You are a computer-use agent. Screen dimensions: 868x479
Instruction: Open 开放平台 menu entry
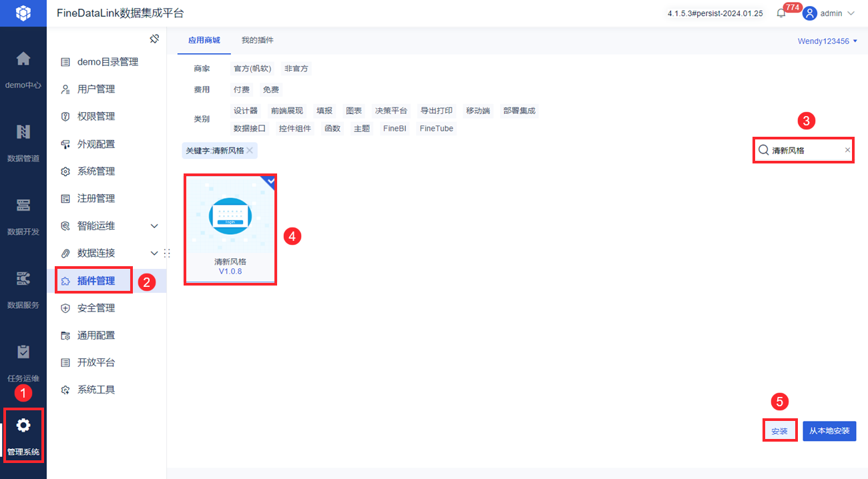[x=96, y=363]
